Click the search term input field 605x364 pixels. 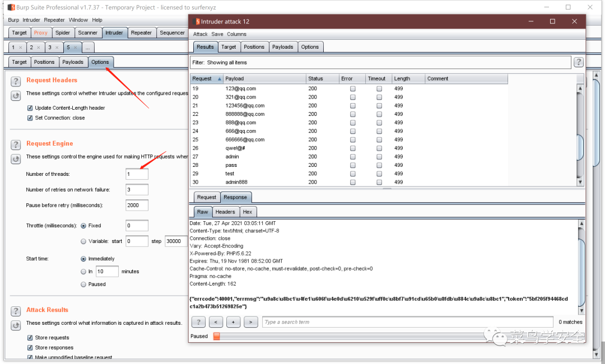coord(407,322)
